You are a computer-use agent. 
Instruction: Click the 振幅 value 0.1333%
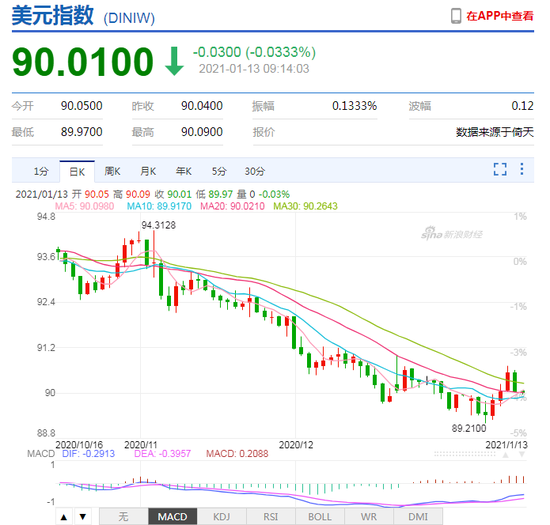(354, 106)
